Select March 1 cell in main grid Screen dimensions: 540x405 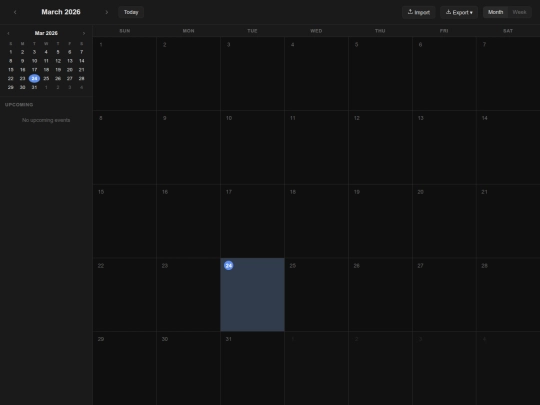tap(125, 74)
